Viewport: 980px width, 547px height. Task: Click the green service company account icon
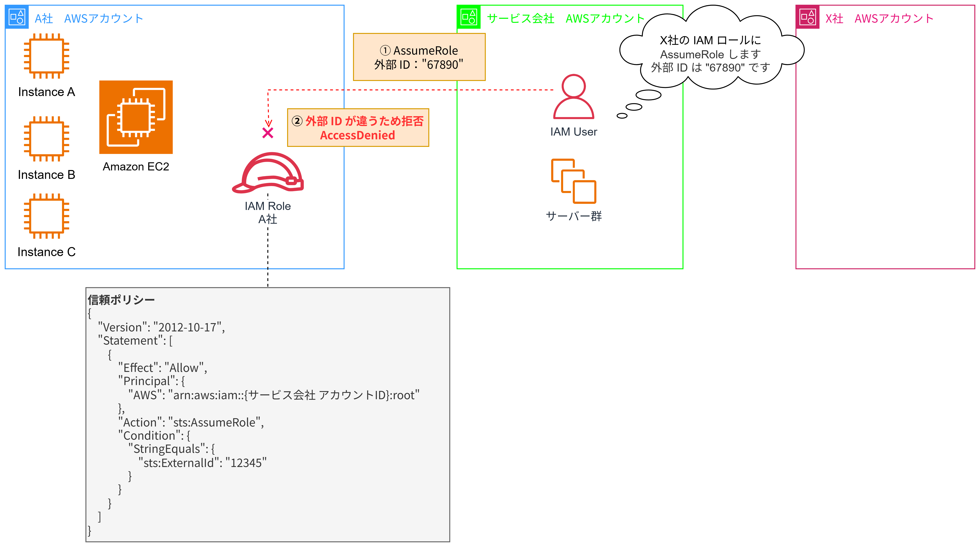pos(469,17)
